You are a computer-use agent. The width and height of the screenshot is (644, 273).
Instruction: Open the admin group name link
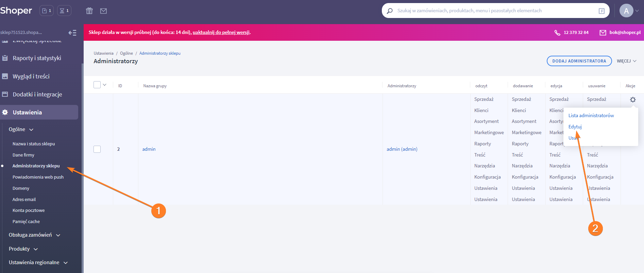[x=149, y=149]
